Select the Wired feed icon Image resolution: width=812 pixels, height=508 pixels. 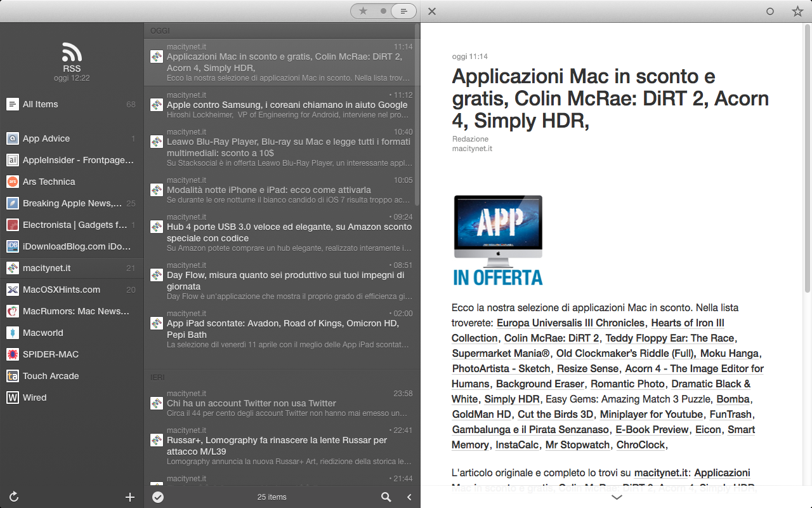12,398
